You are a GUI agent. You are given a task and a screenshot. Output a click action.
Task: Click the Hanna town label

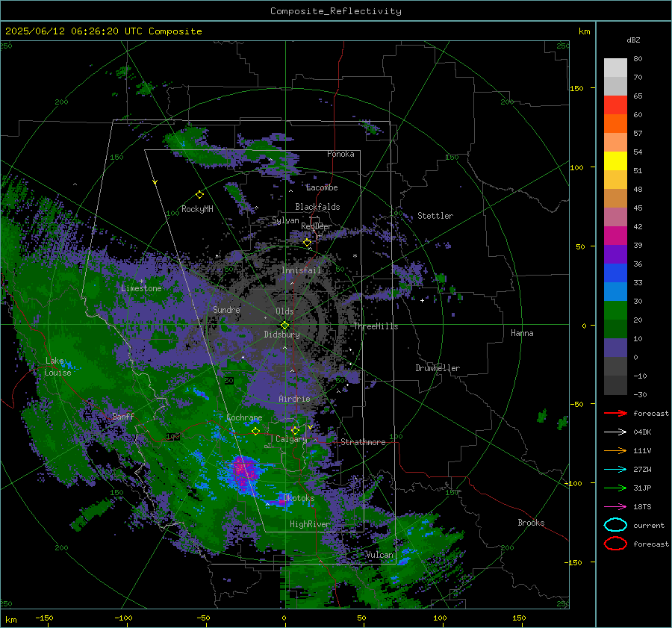[x=522, y=333]
